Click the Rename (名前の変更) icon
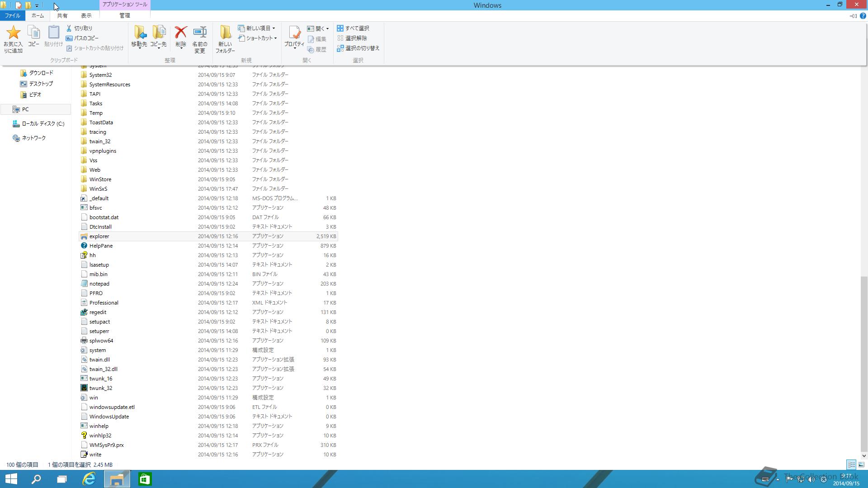This screenshot has width=868, height=488. (x=200, y=33)
